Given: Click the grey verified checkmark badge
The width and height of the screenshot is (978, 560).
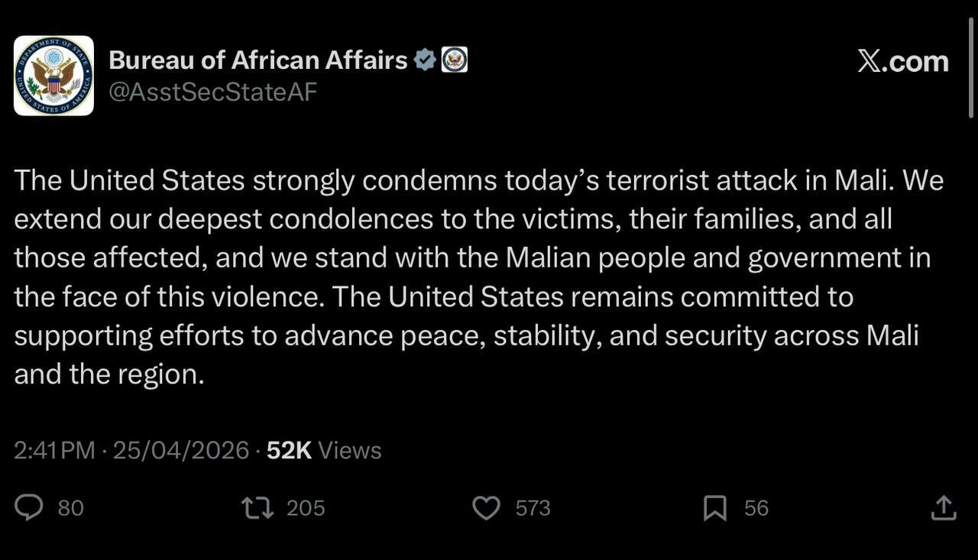Looking at the screenshot, I should pos(425,60).
